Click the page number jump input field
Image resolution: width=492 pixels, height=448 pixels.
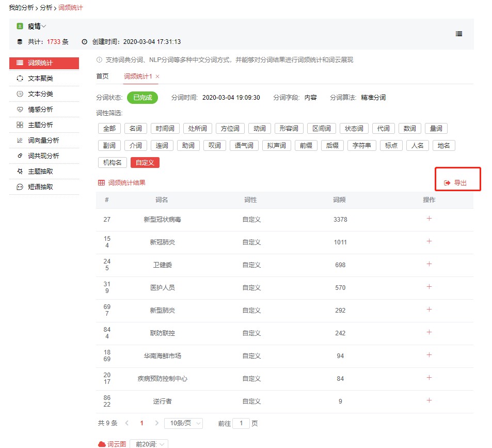coord(241,423)
